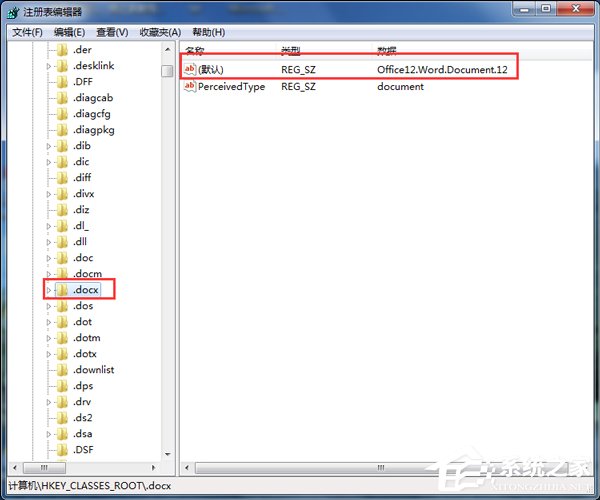
Task: Maximize the registry editor window
Action: click(546, 9)
